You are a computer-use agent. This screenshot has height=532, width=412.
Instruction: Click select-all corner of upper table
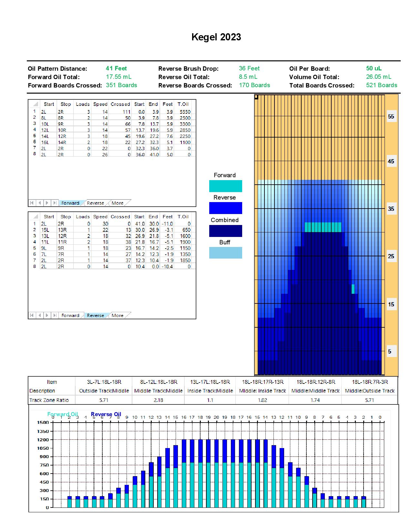36,104
